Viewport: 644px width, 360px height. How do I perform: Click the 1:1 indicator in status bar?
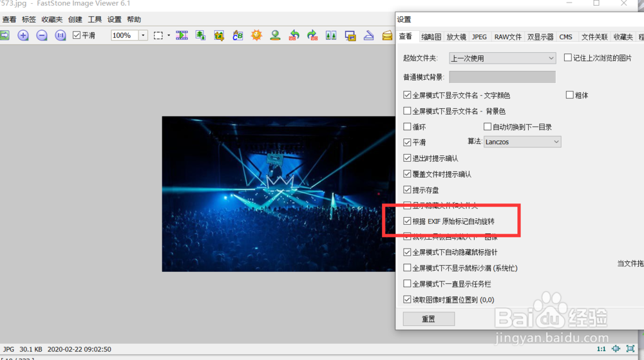tap(601, 349)
